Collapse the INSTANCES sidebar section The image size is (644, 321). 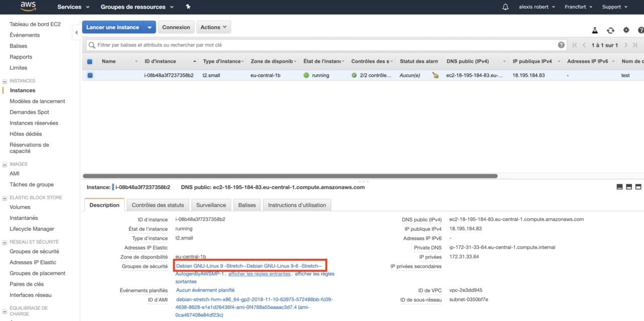(x=5, y=81)
